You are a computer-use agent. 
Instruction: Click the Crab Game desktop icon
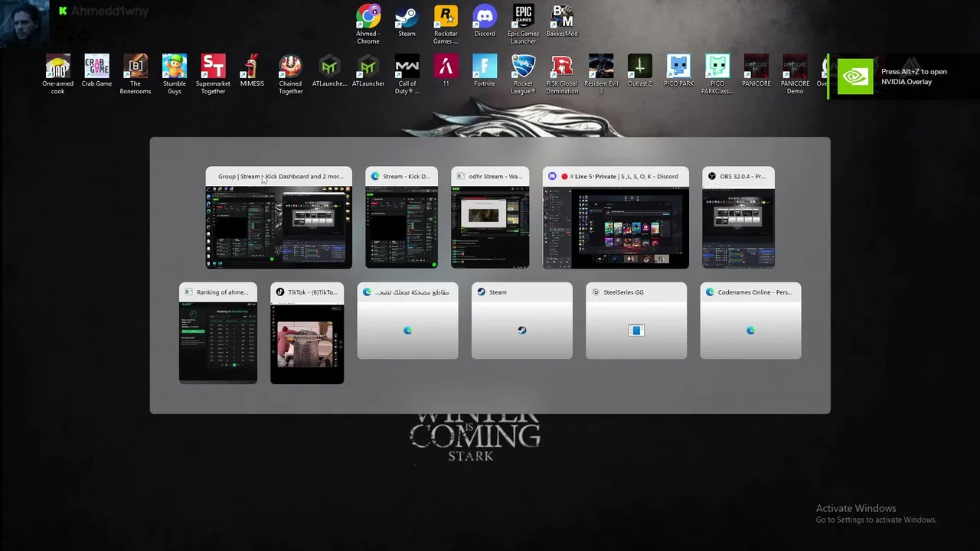click(96, 70)
